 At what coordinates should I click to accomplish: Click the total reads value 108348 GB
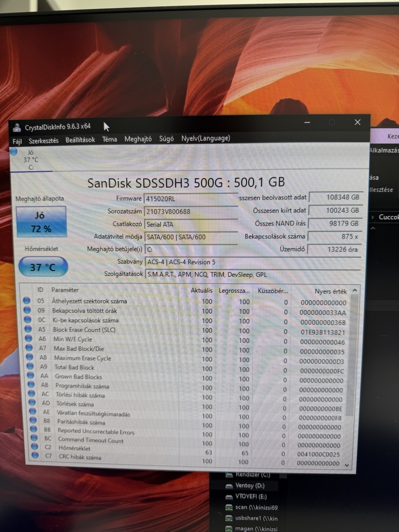click(336, 197)
